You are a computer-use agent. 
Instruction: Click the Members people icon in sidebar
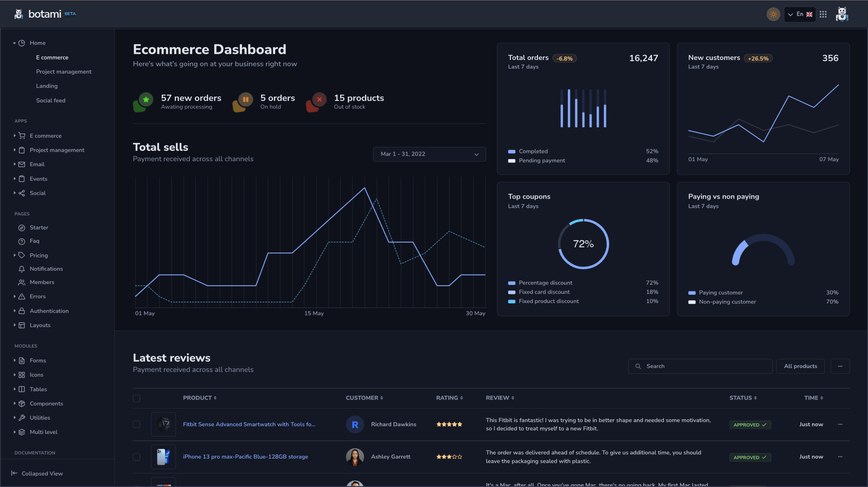(x=22, y=282)
